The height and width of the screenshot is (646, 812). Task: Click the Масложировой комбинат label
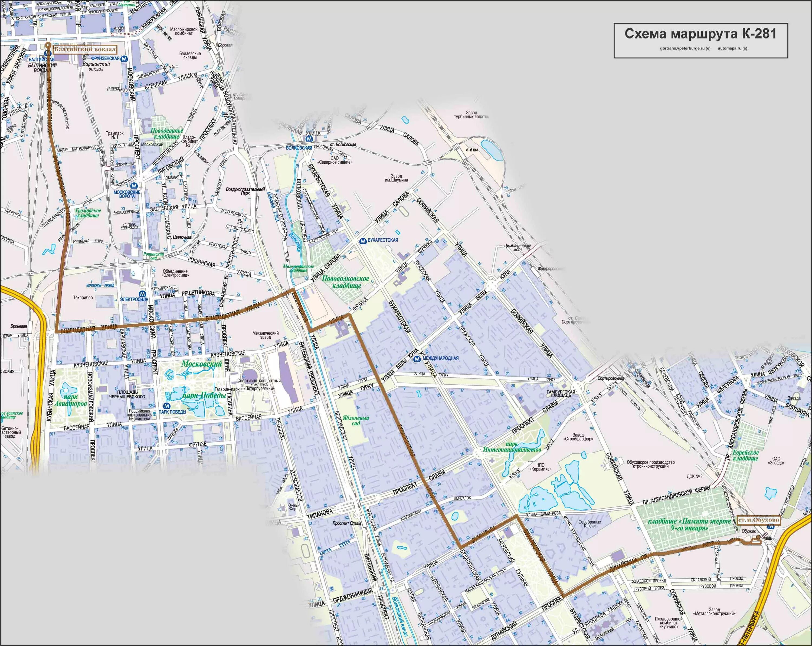point(184,31)
